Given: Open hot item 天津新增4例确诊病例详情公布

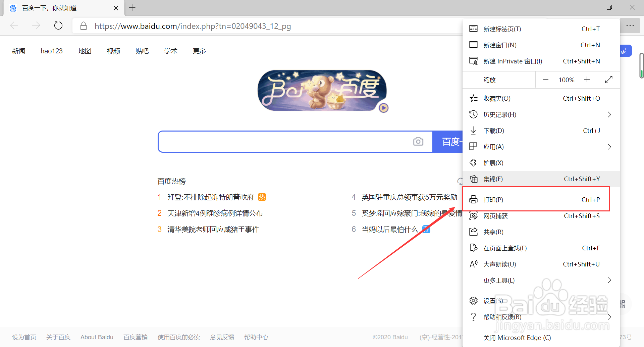Looking at the screenshot, I should click(215, 213).
